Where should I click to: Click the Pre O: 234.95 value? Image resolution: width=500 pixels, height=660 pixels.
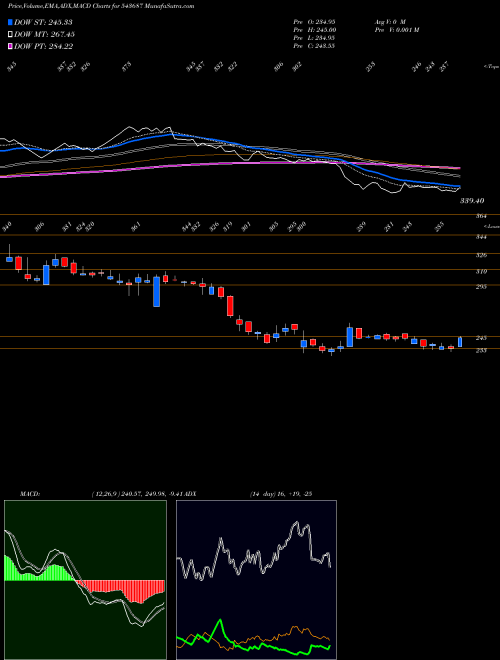click(314, 22)
